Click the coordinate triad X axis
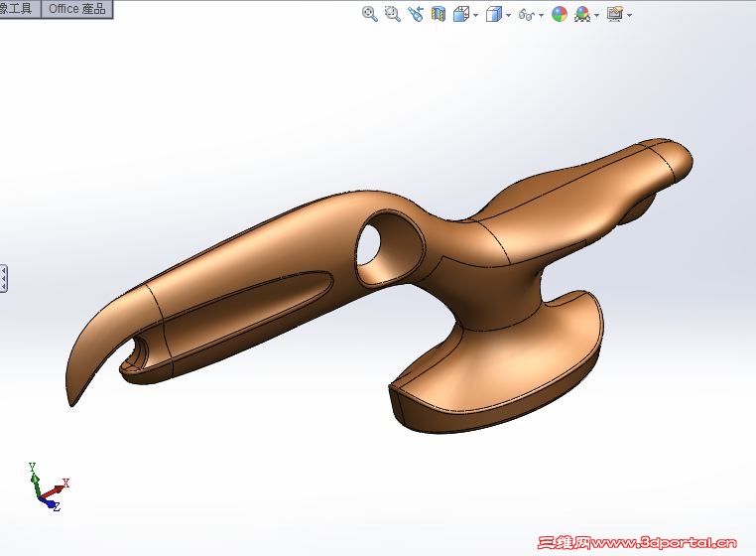 click(56, 489)
